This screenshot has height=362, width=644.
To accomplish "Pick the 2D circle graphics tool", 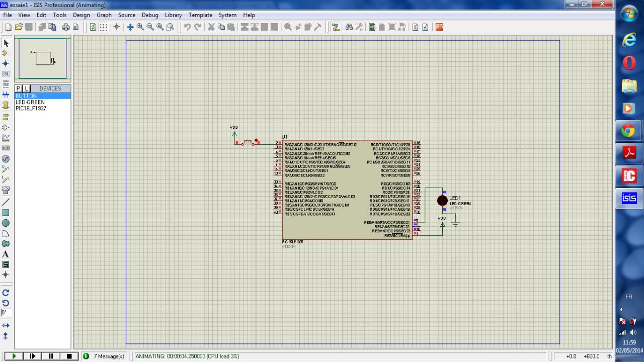I will tap(6, 223).
